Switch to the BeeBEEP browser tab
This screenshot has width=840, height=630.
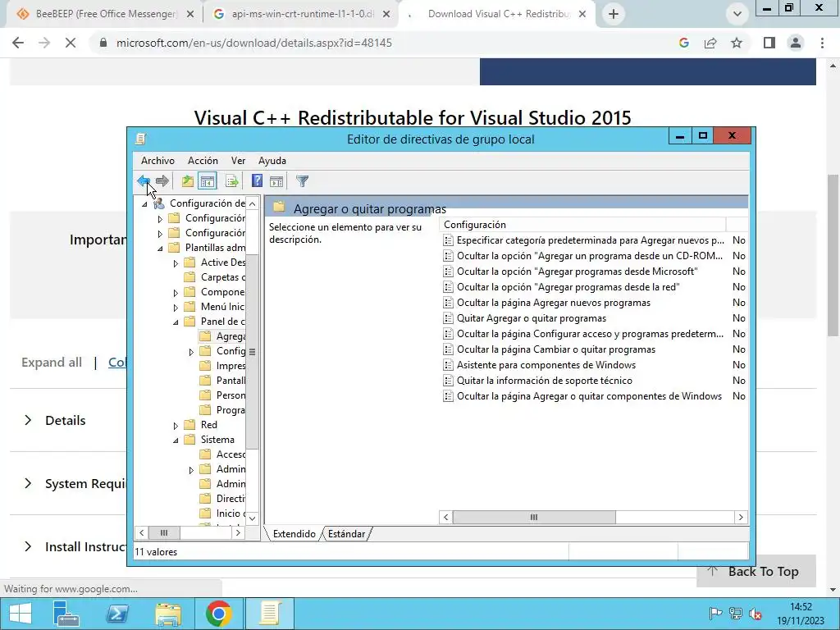(106, 14)
